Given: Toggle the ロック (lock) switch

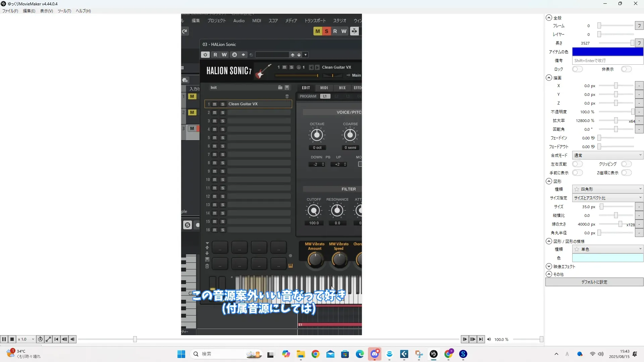Looking at the screenshot, I should [x=577, y=69].
